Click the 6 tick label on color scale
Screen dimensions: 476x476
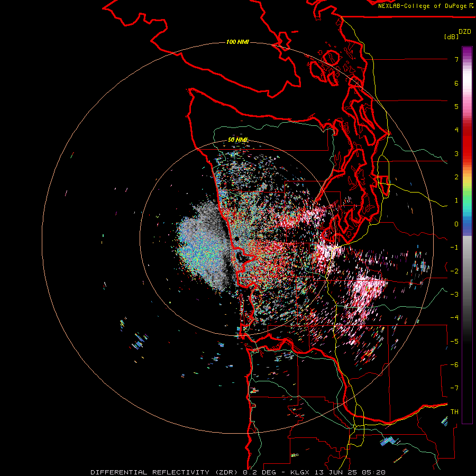click(456, 83)
